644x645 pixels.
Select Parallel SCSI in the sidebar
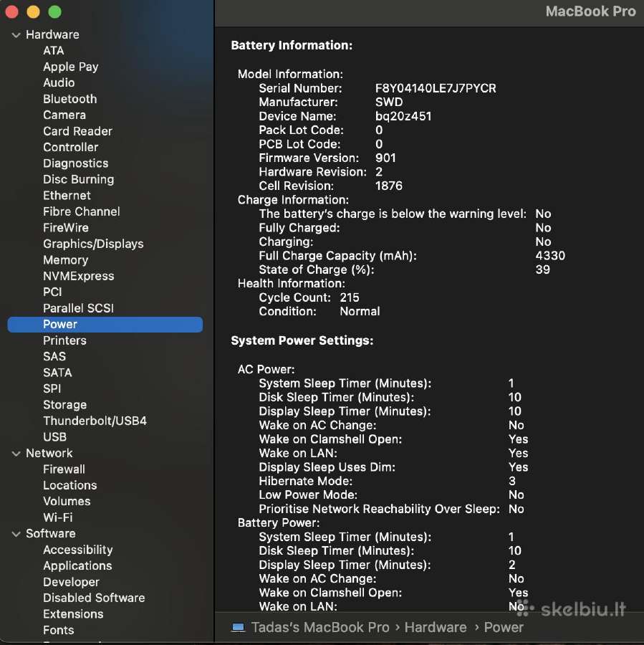click(79, 308)
